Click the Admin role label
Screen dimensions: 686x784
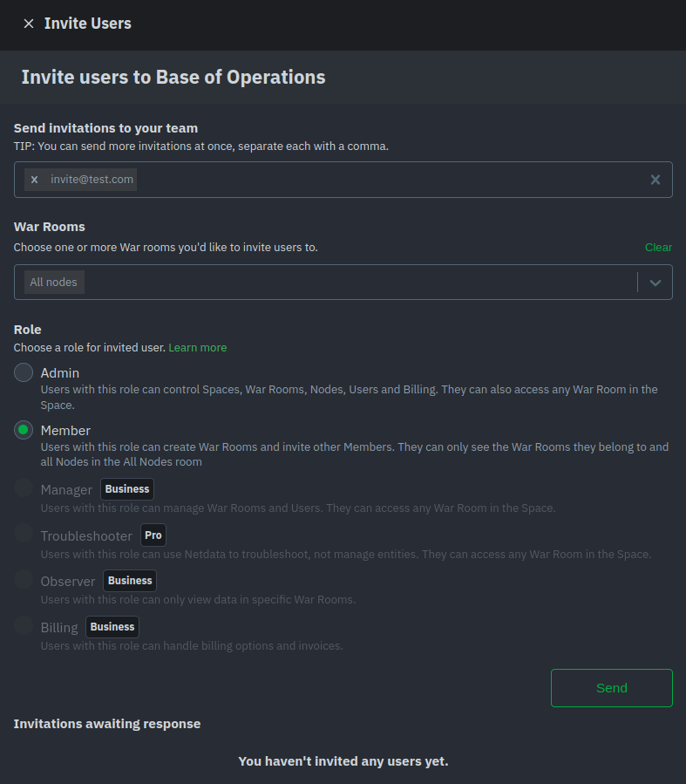(60, 373)
